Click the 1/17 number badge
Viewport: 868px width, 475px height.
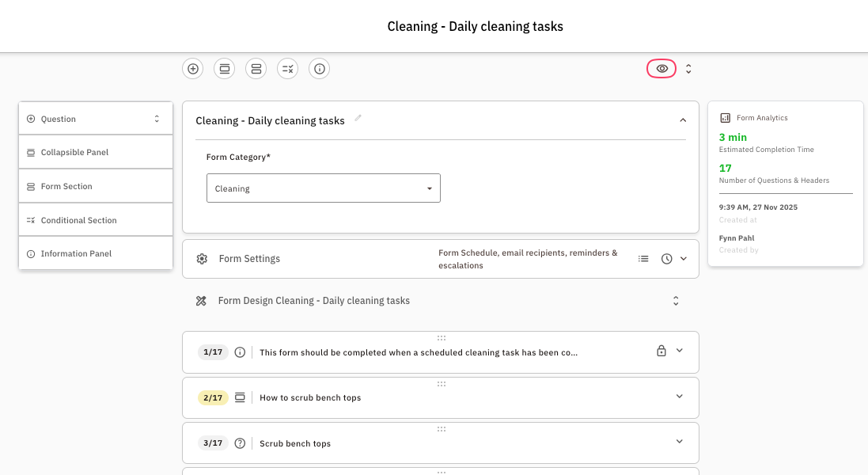(x=213, y=352)
